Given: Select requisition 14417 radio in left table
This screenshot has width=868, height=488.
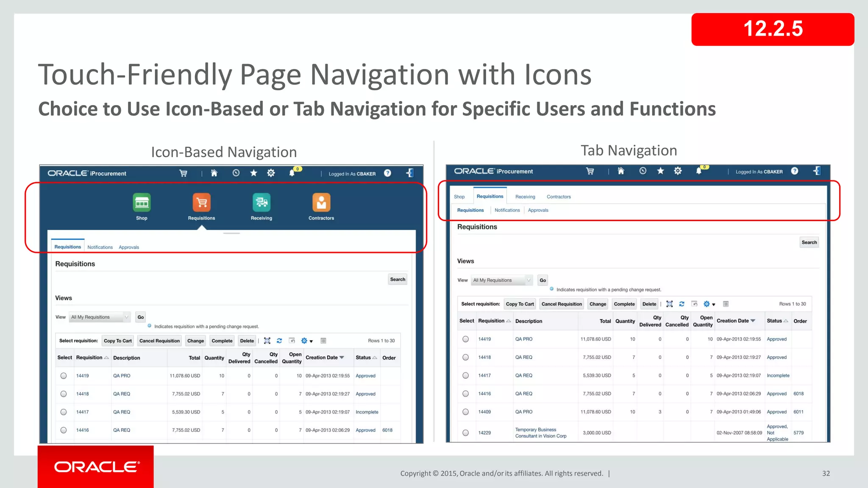Looking at the screenshot, I should pyautogui.click(x=64, y=412).
